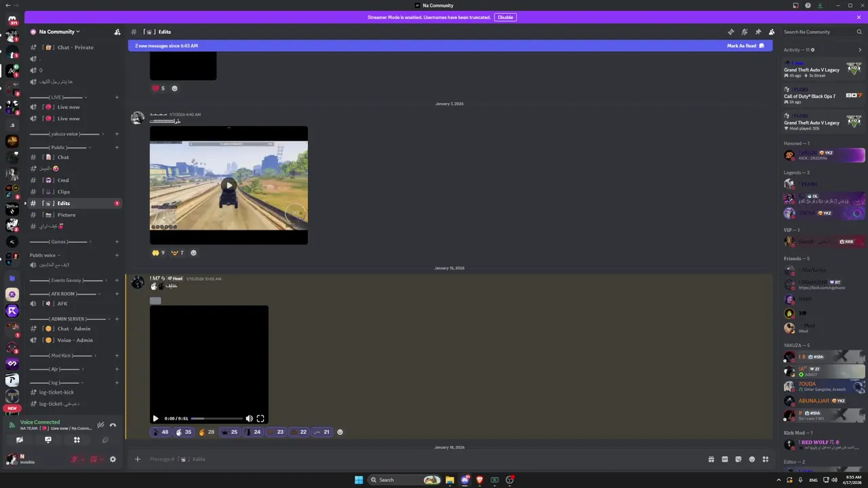
Task: Open microphone input options arrow
Action: point(83,460)
